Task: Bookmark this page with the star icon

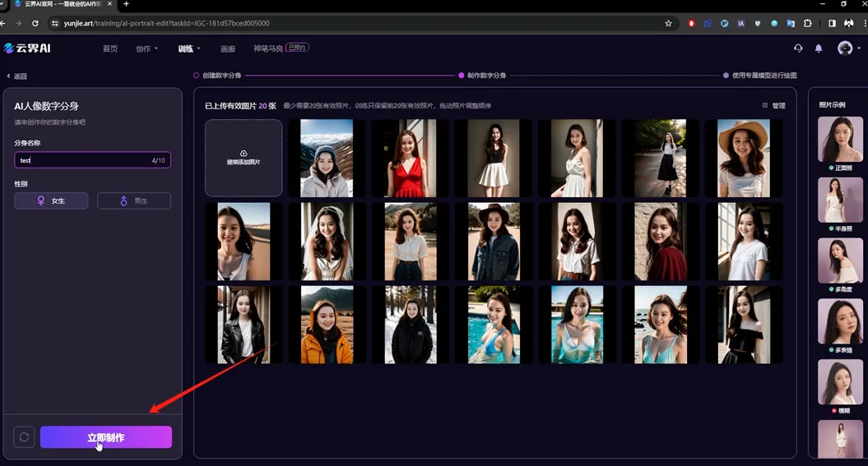Action: [x=668, y=23]
